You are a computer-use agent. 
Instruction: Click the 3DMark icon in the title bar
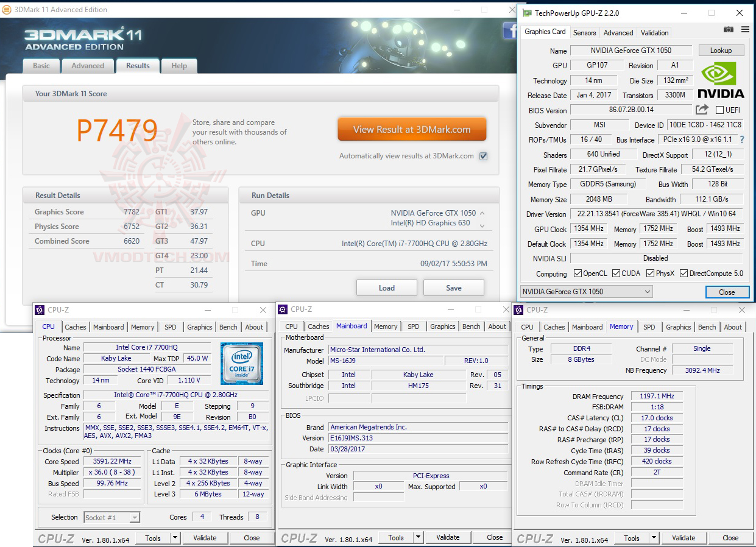(x=6, y=9)
